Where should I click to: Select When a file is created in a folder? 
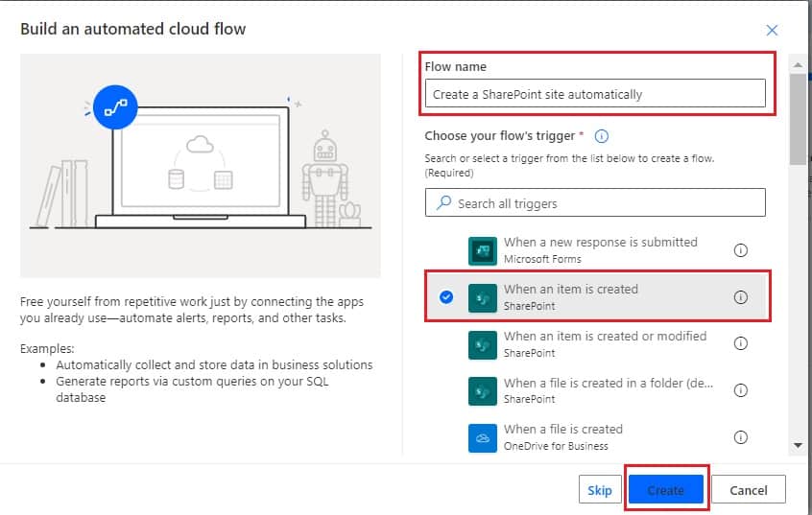[x=595, y=390]
